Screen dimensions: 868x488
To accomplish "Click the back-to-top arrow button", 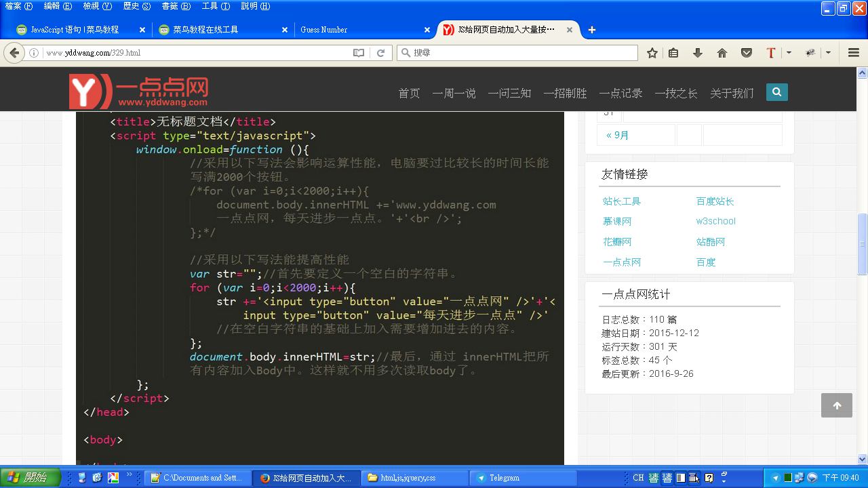I will coord(837,405).
